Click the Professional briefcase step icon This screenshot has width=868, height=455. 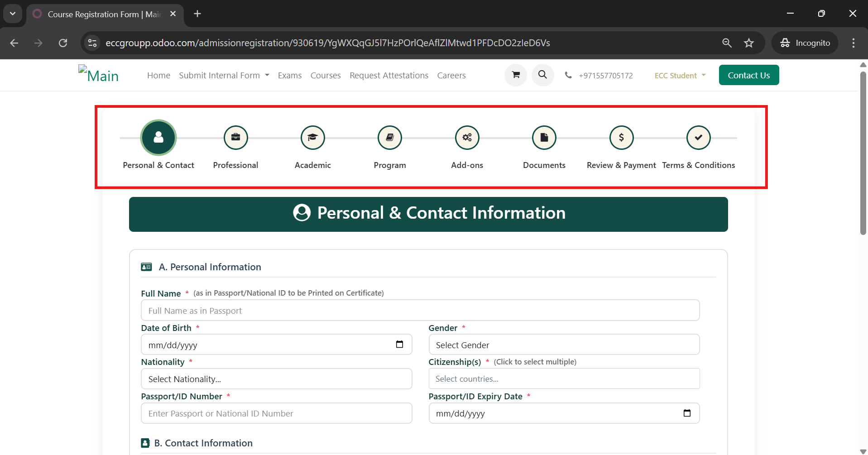click(235, 138)
